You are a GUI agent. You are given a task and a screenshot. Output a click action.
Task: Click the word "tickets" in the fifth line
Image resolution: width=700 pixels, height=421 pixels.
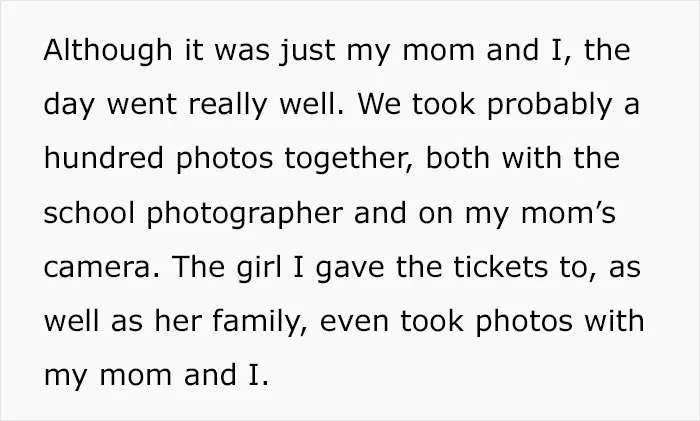click(500, 268)
